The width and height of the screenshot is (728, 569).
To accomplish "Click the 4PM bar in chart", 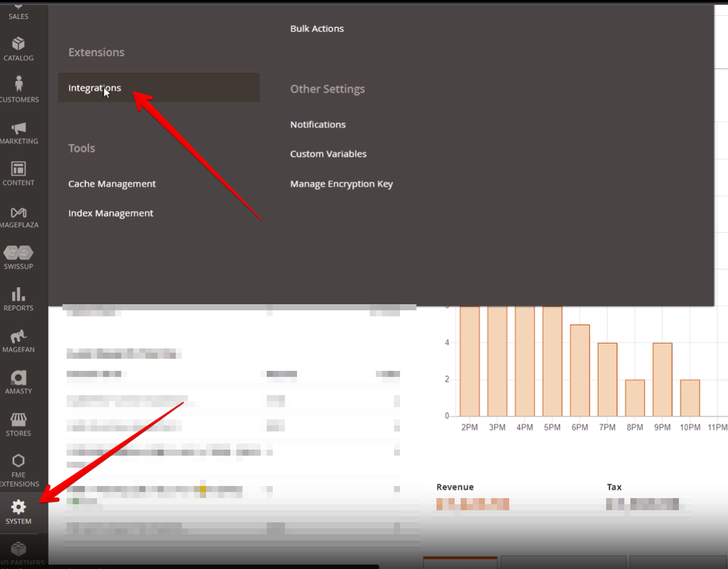I will tap(525, 361).
